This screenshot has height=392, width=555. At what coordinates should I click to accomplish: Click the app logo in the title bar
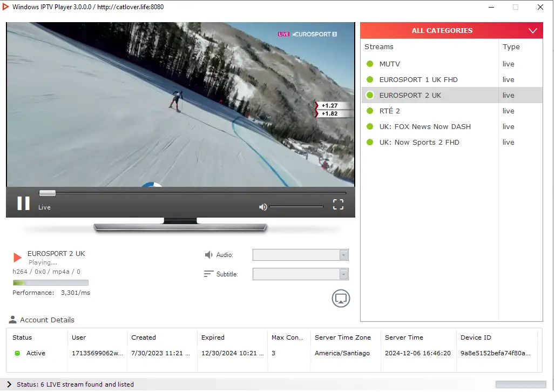pyautogui.click(x=5, y=6)
